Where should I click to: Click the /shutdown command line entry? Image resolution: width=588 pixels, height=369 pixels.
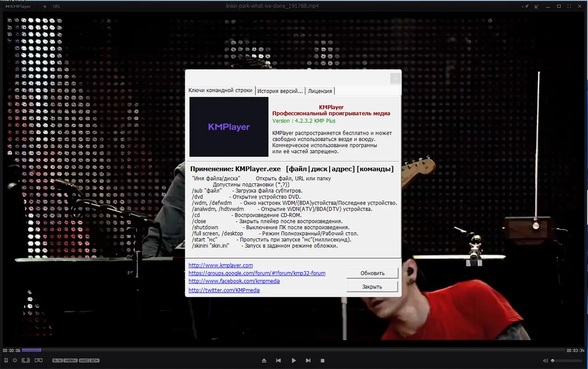(271, 228)
